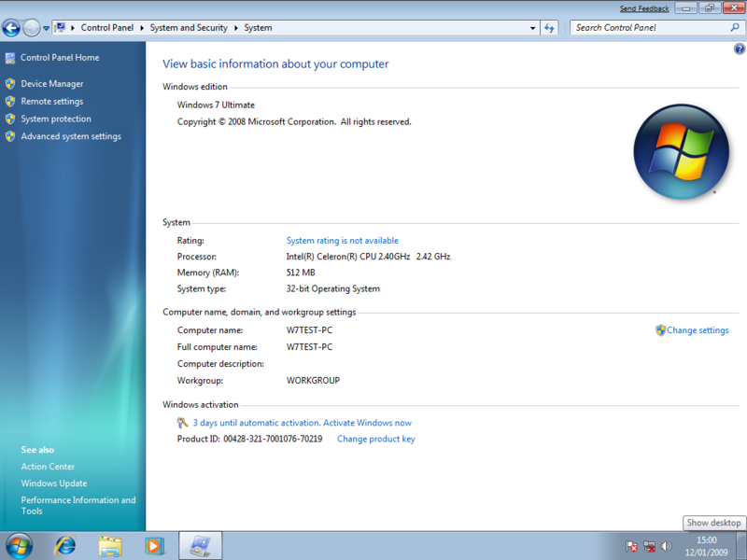
Task: Open the volume speaker tray icon
Action: [x=667, y=546]
